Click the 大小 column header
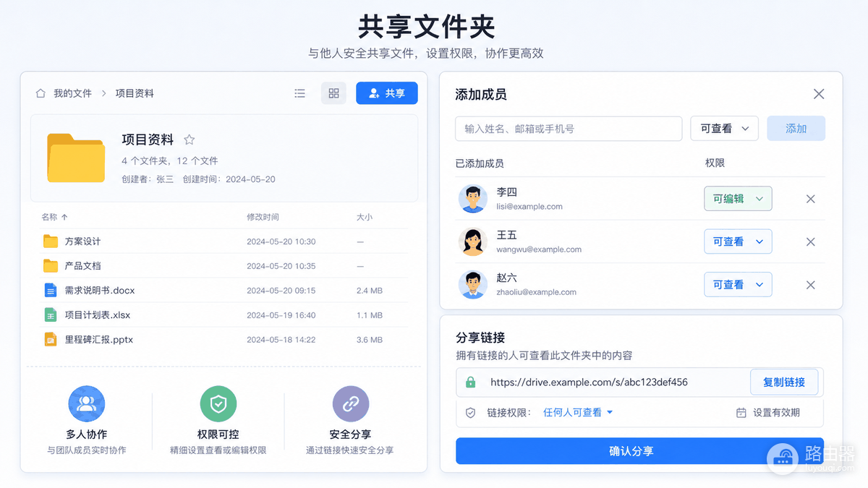This screenshot has height=488, width=868. pyautogui.click(x=365, y=217)
